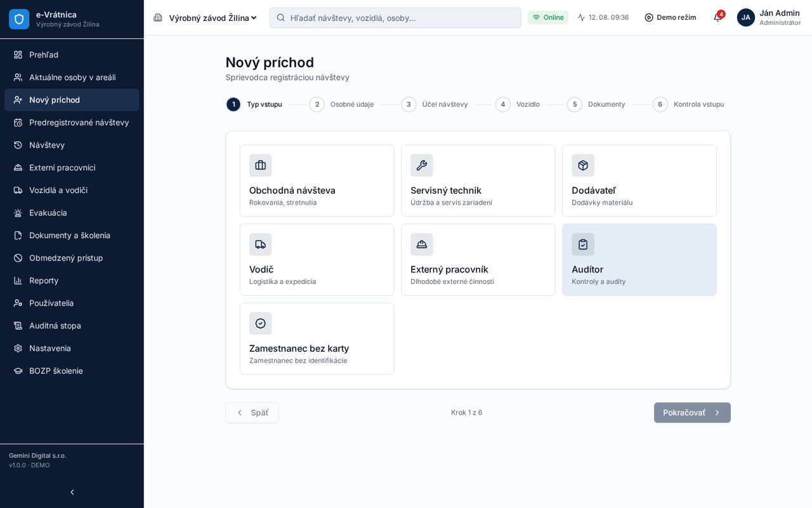Click the wrench icon on Servisný technik card
812x508 pixels.
[422, 166]
